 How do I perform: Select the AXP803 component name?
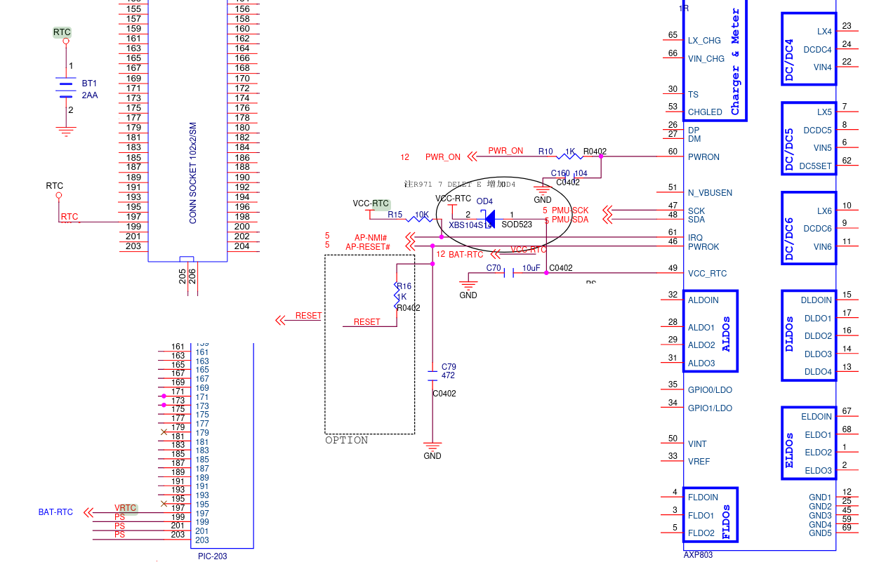click(x=698, y=555)
